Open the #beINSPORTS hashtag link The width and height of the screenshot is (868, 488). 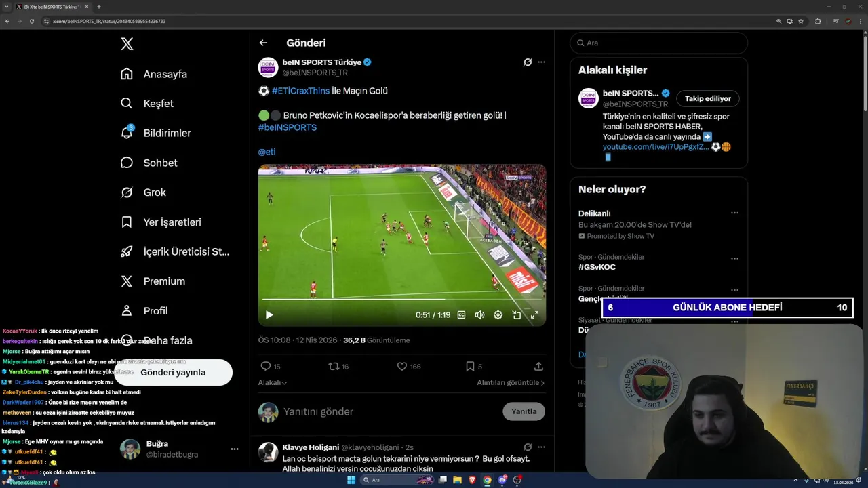[288, 127]
